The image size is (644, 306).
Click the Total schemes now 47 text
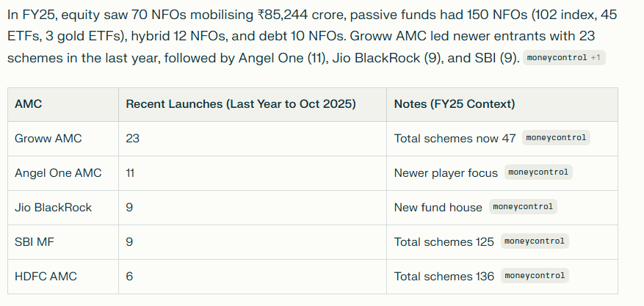(x=455, y=138)
